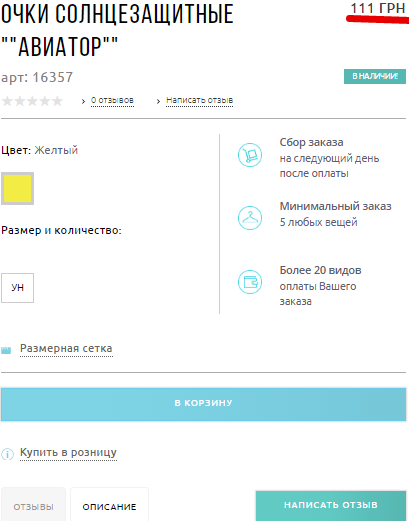Open the Написать отзыв link under title

click(x=199, y=100)
